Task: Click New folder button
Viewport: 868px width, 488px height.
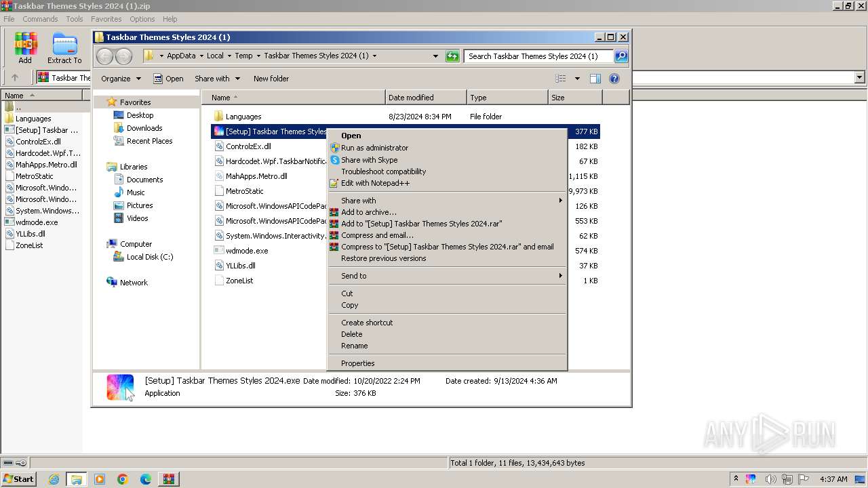Action: pyautogui.click(x=271, y=79)
